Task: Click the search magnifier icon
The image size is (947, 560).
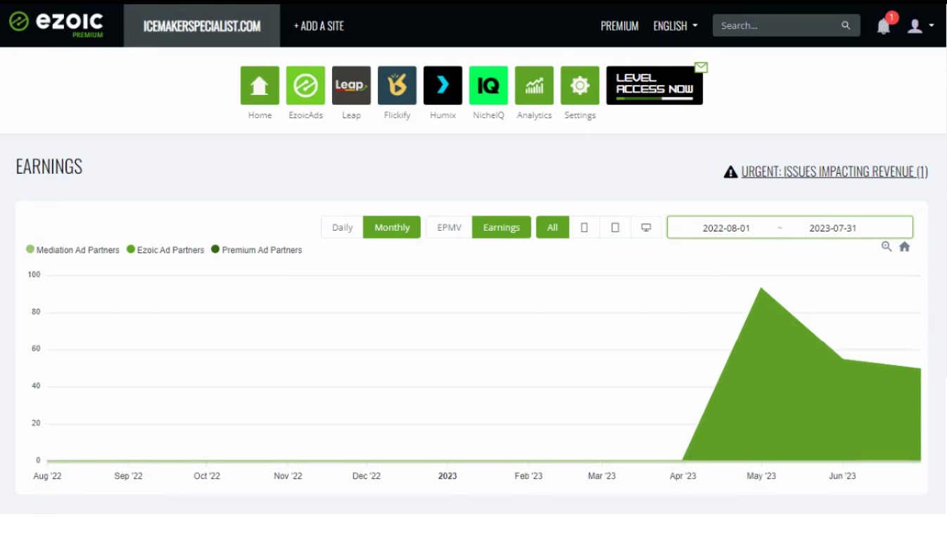Action: (x=846, y=25)
